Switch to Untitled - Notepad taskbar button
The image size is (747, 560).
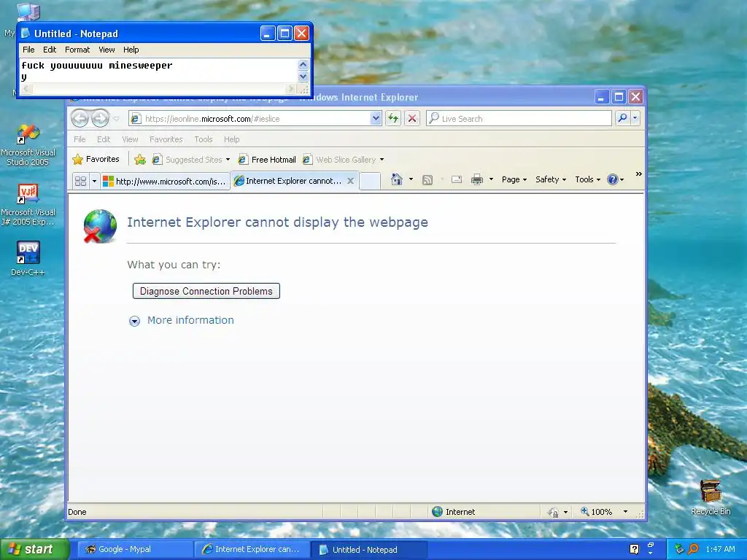tap(370, 550)
